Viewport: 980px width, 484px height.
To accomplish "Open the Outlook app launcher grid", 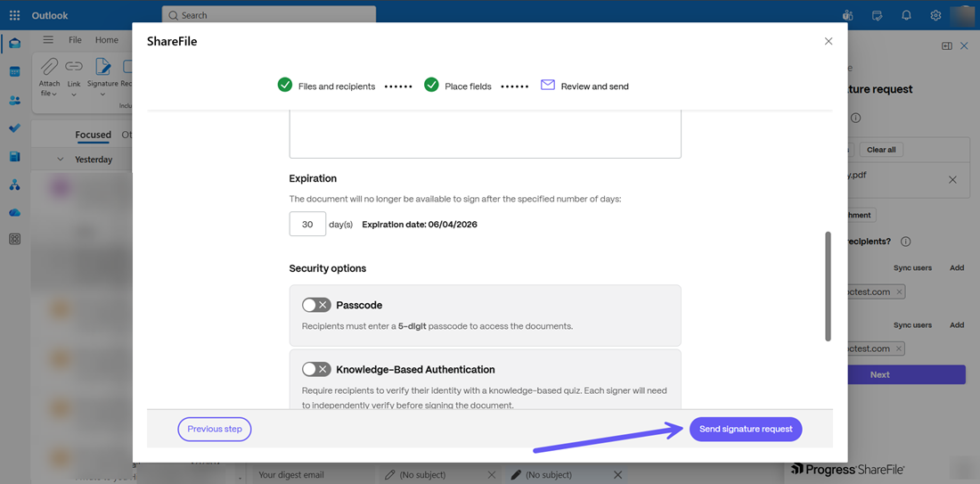I will [15, 15].
